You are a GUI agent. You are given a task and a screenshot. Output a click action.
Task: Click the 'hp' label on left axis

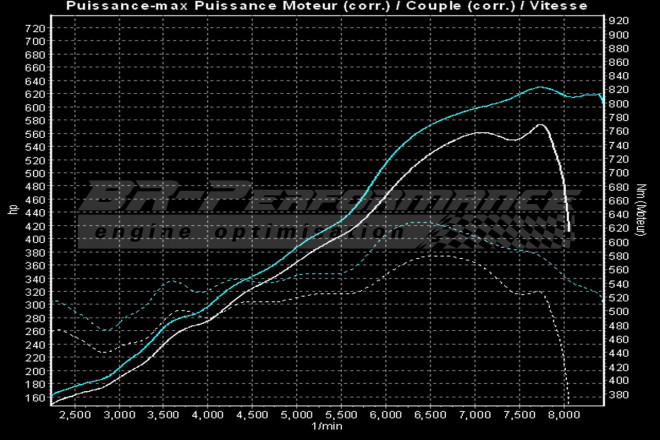pyautogui.click(x=13, y=210)
